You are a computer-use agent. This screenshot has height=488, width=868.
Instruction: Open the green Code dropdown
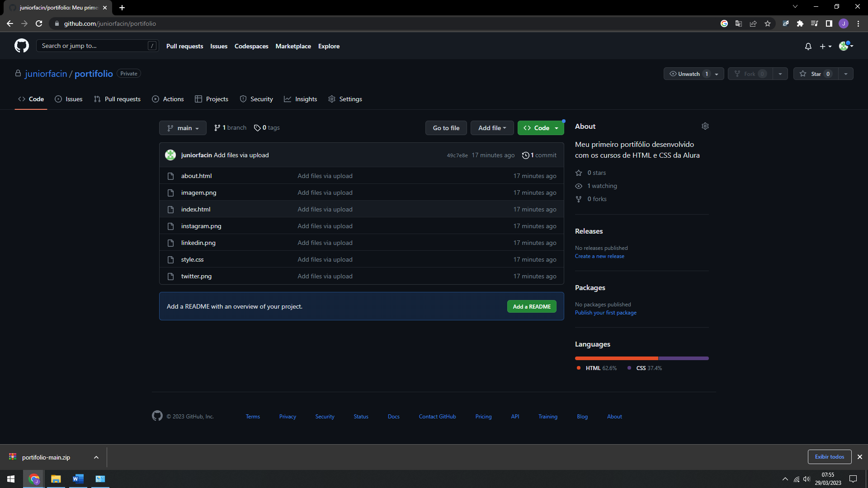[x=541, y=128]
